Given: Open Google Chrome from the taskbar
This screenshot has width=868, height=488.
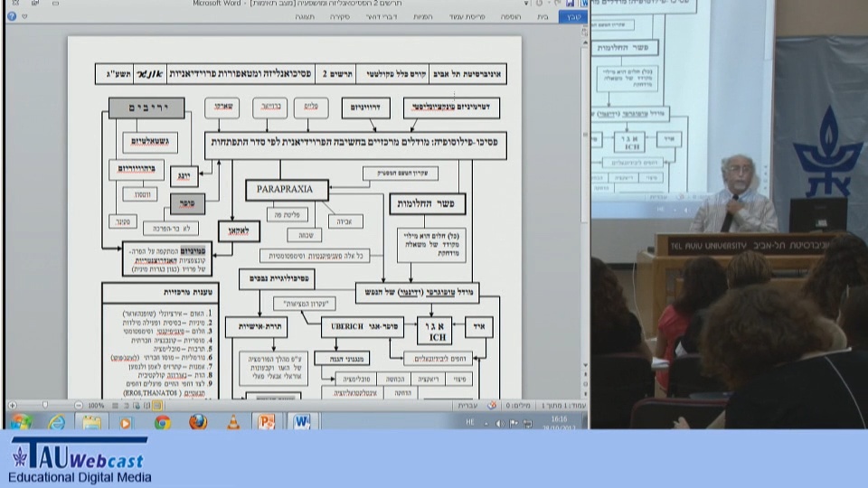Looking at the screenshot, I should tap(163, 422).
